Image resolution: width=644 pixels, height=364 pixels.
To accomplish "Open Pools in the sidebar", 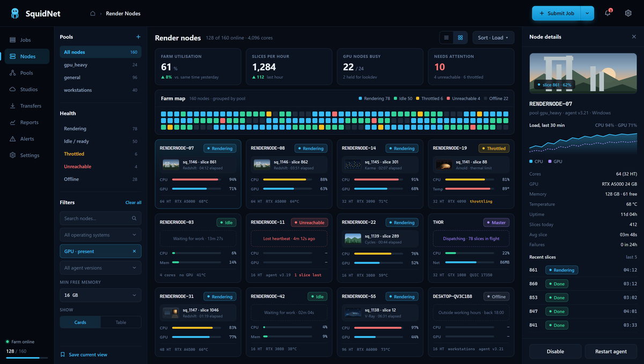I will click(27, 73).
